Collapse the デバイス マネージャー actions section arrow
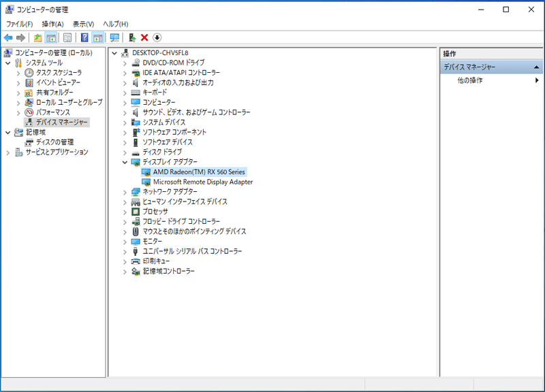This screenshot has width=545, height=392. [x=536, y=67]
